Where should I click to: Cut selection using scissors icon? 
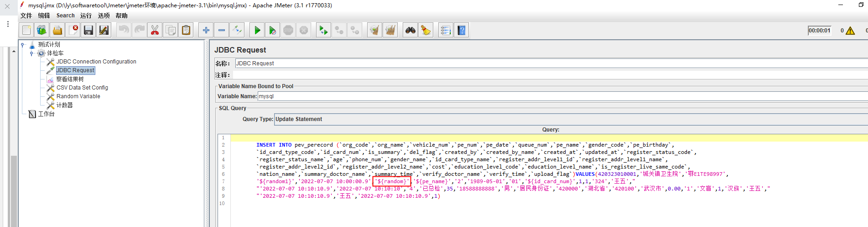pyautogui.click(x=155, y=30)
